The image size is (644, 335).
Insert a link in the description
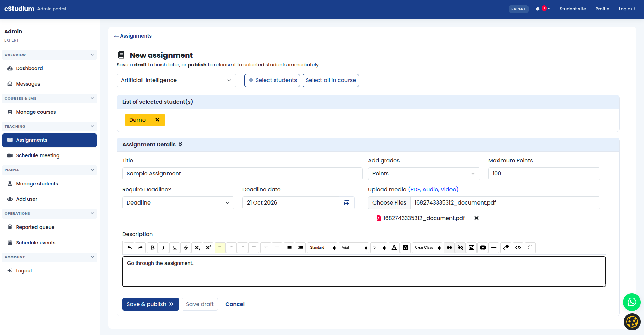tap(449, 248)
